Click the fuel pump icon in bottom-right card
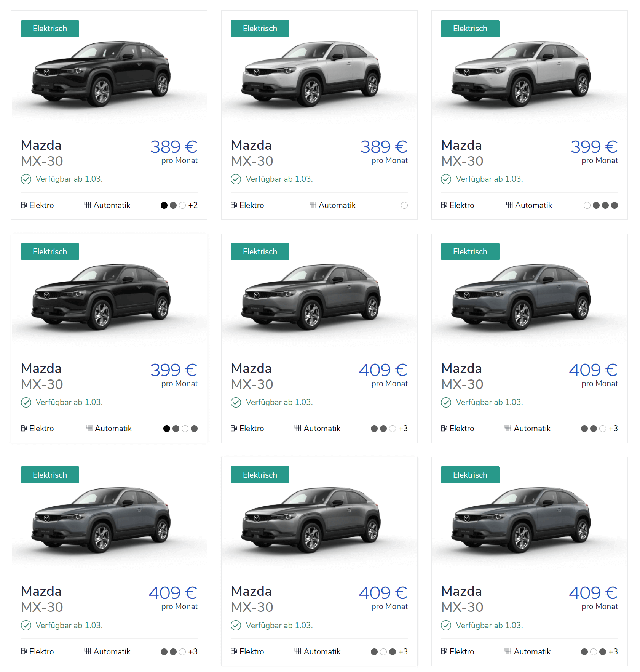The width and height of the screenshot is (640, 672). [444, 651]
